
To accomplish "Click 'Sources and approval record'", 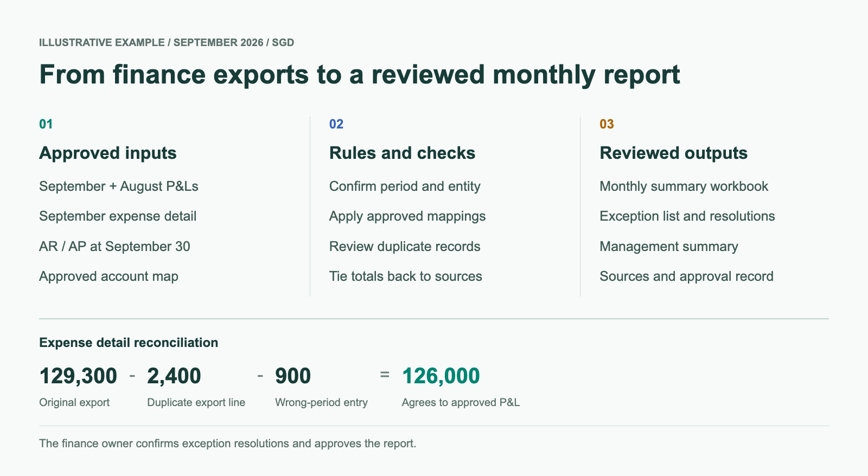I will pyautogui.click(x=686, y=276).
